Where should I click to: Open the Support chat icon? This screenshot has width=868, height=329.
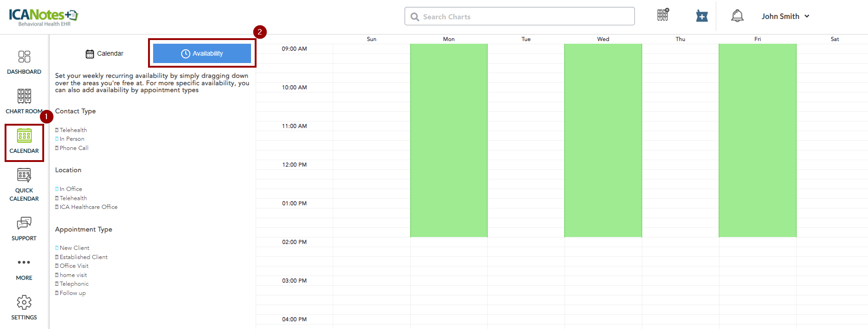point(24,224)
